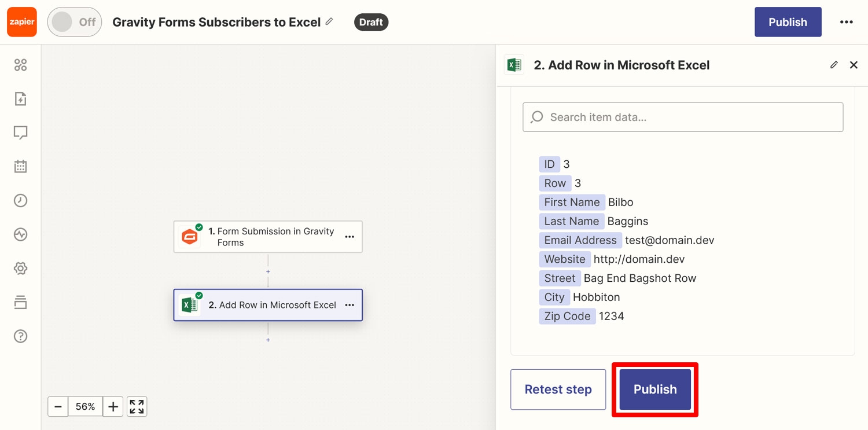Click the value Hobbiton

pyautogui.click(x=597, y=297)
